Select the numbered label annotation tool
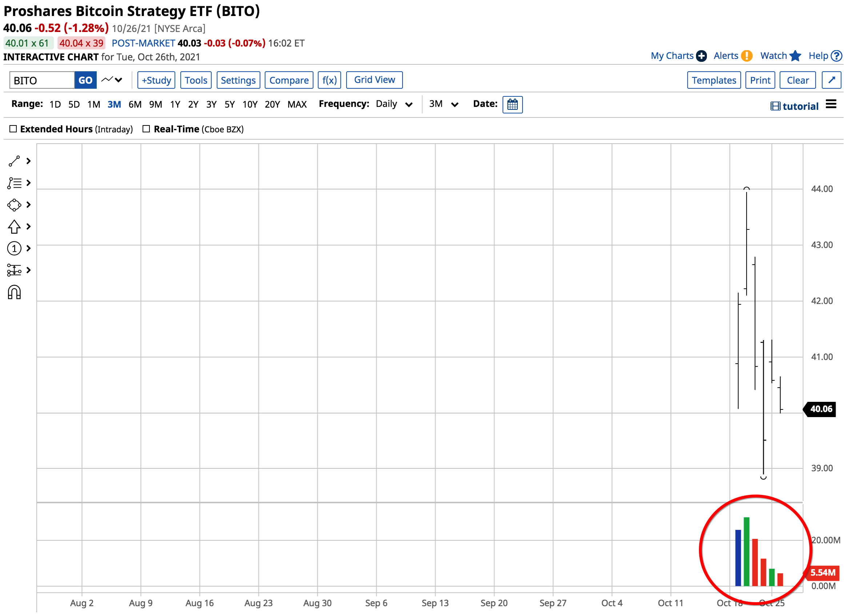Screen dimensions: 848x616 [x=14, y=249]
